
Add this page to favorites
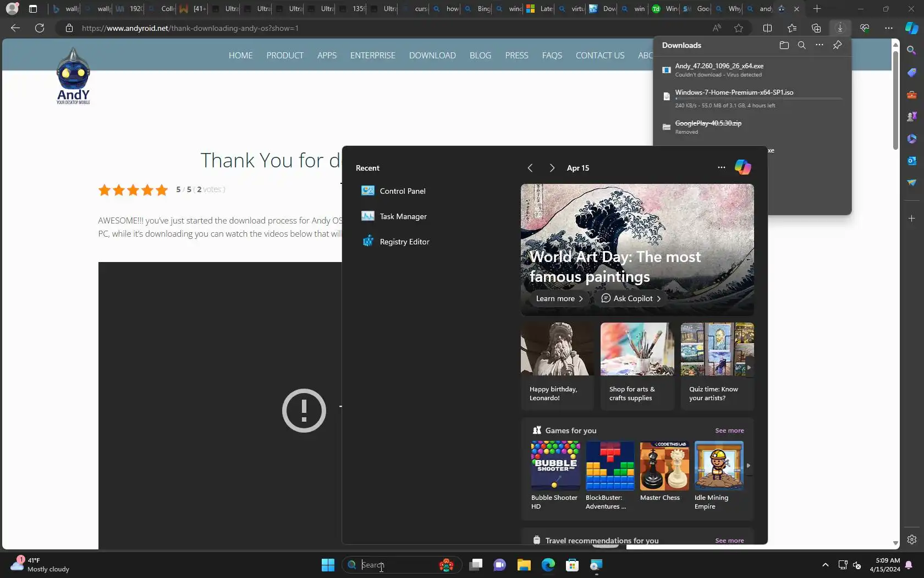739,28
